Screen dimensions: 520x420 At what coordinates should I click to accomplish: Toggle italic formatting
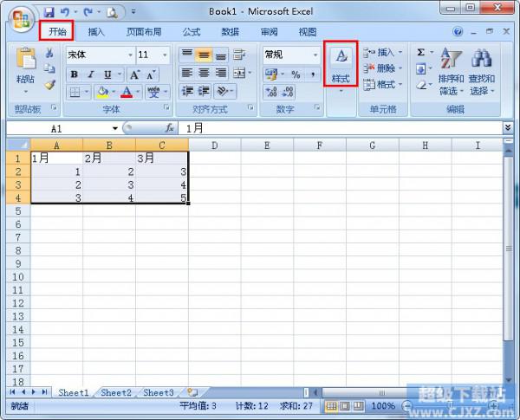(88, 74)
